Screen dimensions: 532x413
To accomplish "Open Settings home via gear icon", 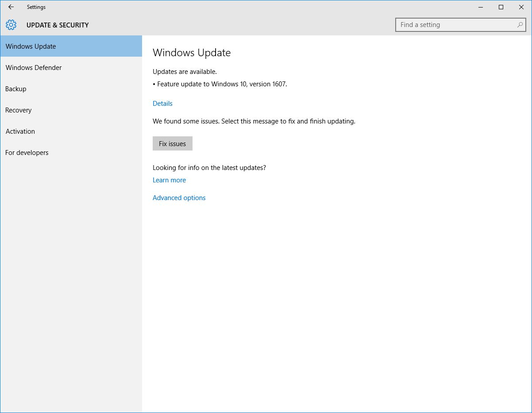I will (11, 25).
